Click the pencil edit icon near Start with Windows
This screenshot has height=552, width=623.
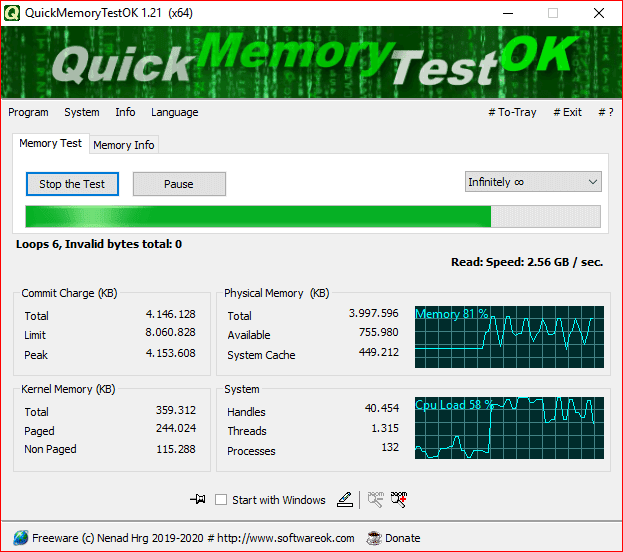tap(345, 499)
